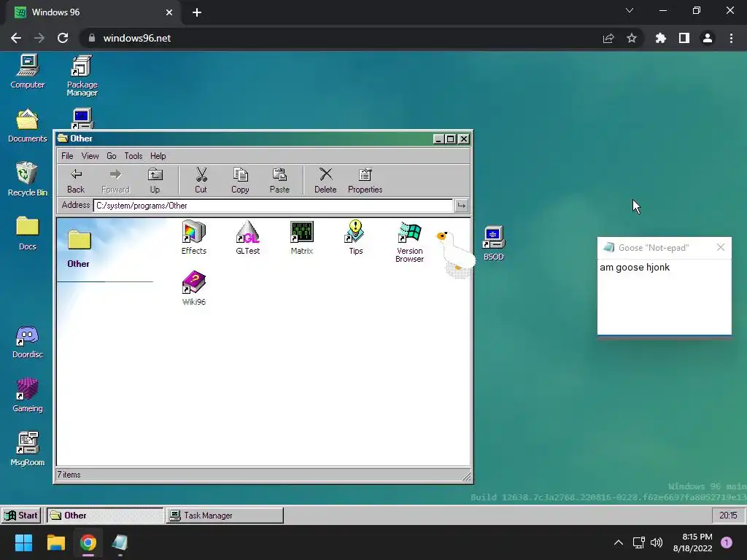Click the Chrome taskbar icon
This screenshot has height=560, width=747.
(88, 542)
